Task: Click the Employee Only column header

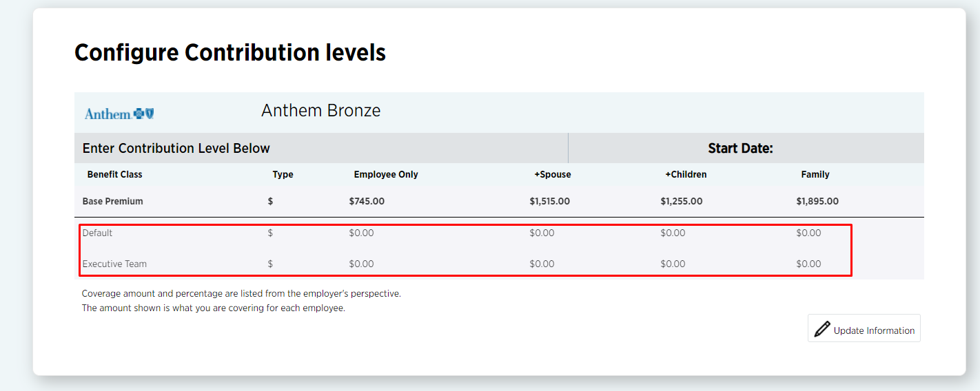Action: click(386, 174)
